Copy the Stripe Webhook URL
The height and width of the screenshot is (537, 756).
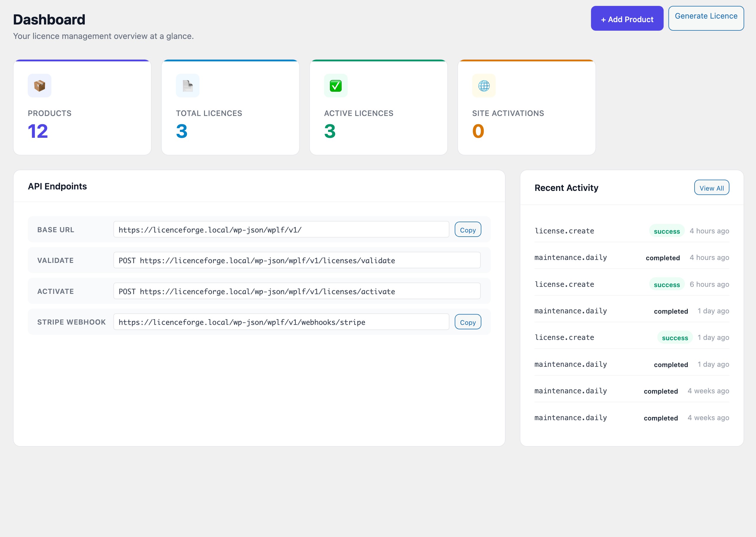click(467, 322)
